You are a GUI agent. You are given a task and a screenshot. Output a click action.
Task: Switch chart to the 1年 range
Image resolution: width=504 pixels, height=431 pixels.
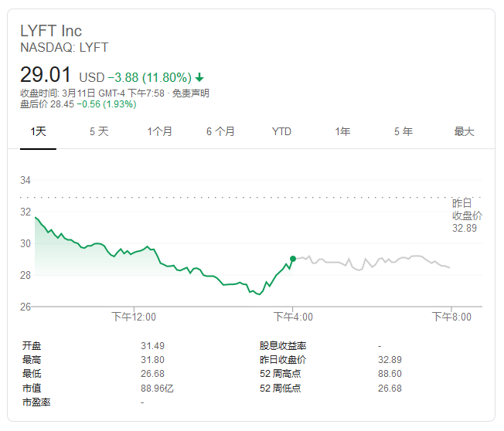pyautogui.click(x=342, y=131)
